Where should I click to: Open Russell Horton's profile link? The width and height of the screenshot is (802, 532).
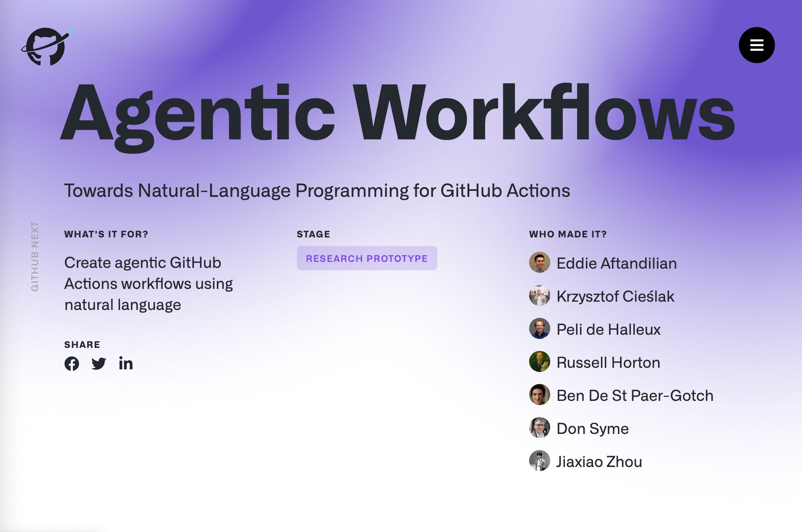pos(608,363)
